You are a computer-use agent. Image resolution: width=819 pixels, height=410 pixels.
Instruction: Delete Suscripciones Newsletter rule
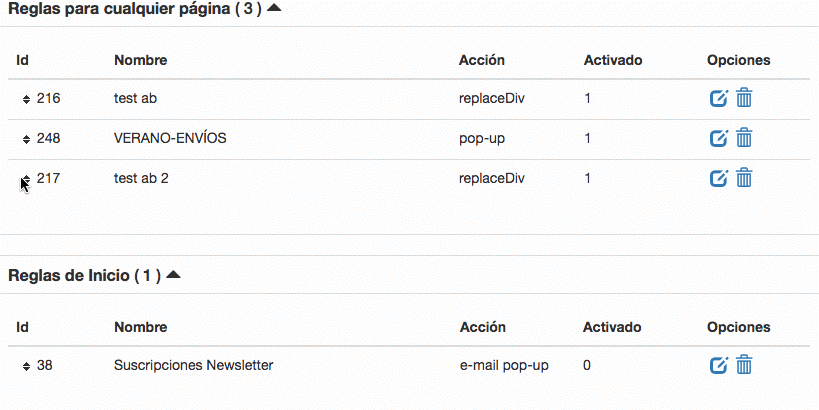[x=744, y=365]
